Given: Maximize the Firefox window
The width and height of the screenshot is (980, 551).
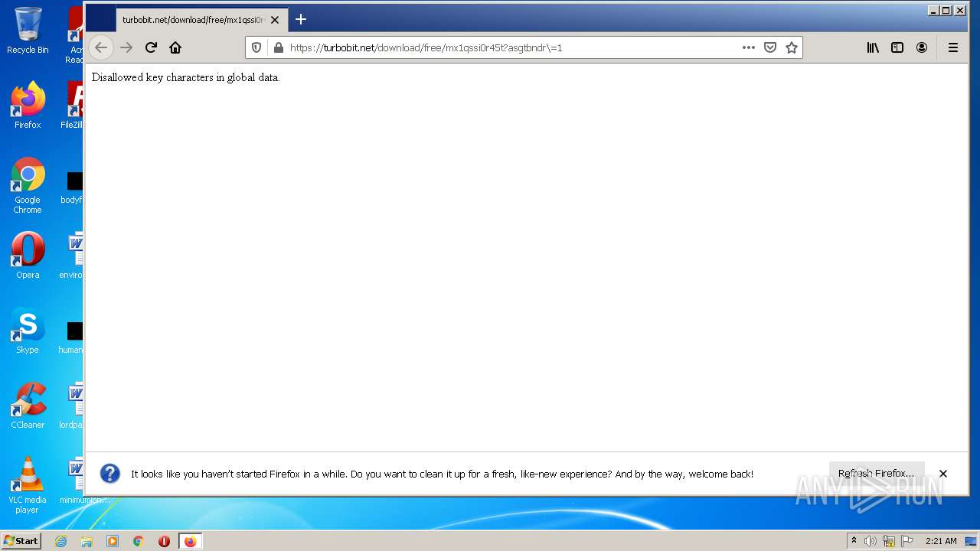Looking at the screenshot, I should coord(946,11).
